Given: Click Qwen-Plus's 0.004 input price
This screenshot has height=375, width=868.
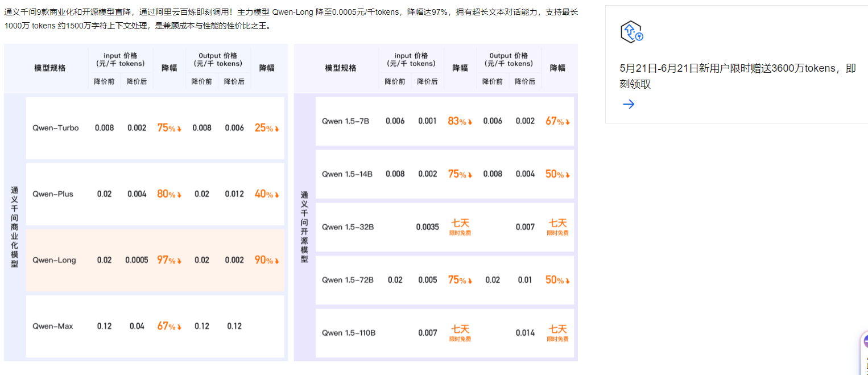Looking at the screenshot, I should tap(137, 194).
